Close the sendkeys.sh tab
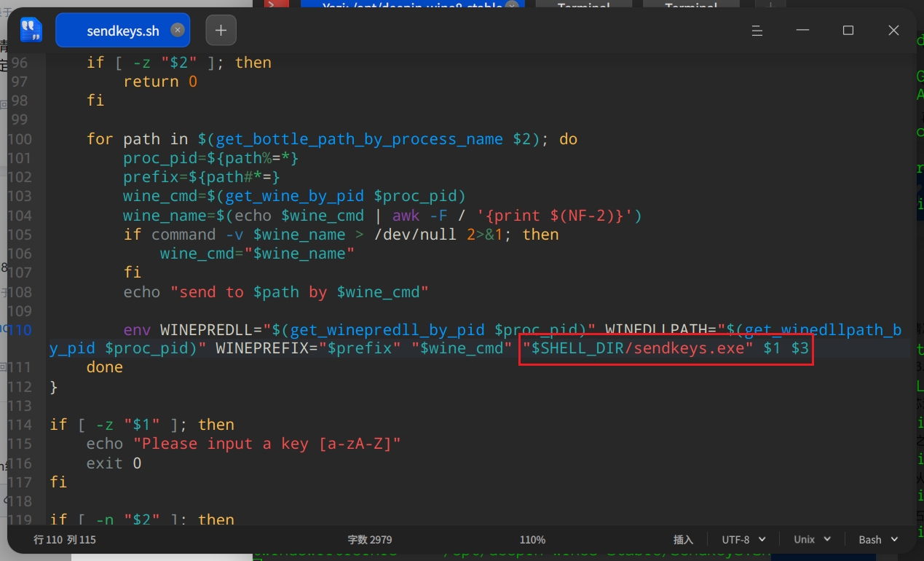Viewport: 924px width, 561px height. [177, 30]
